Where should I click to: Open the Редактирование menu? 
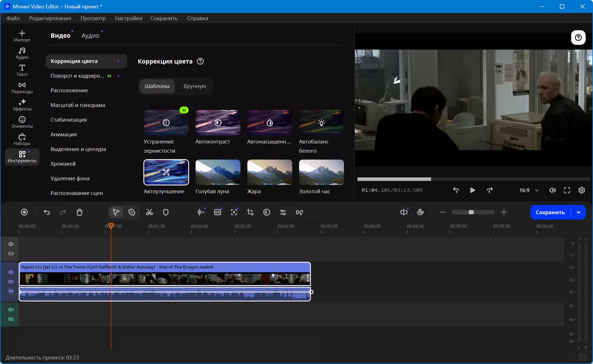coord(50,18)
